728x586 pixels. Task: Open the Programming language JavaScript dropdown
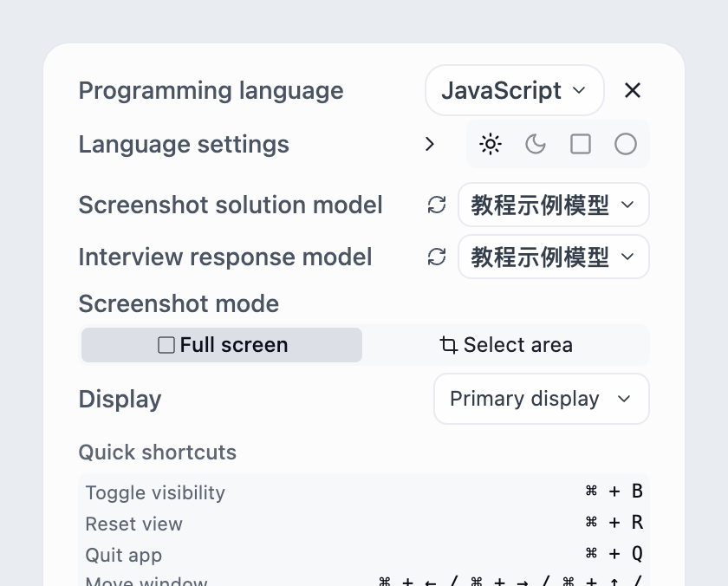coord(515,90)
